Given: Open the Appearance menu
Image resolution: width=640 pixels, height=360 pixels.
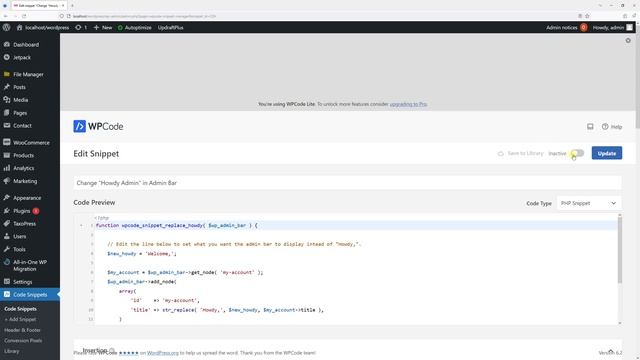Looking at the screenshot, I should (x=27, y=198).
